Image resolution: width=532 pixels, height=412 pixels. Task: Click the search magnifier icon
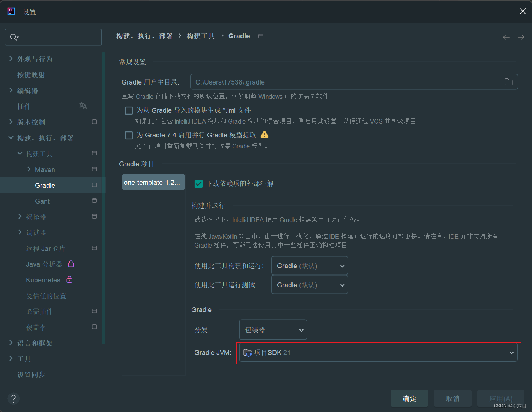14,37
